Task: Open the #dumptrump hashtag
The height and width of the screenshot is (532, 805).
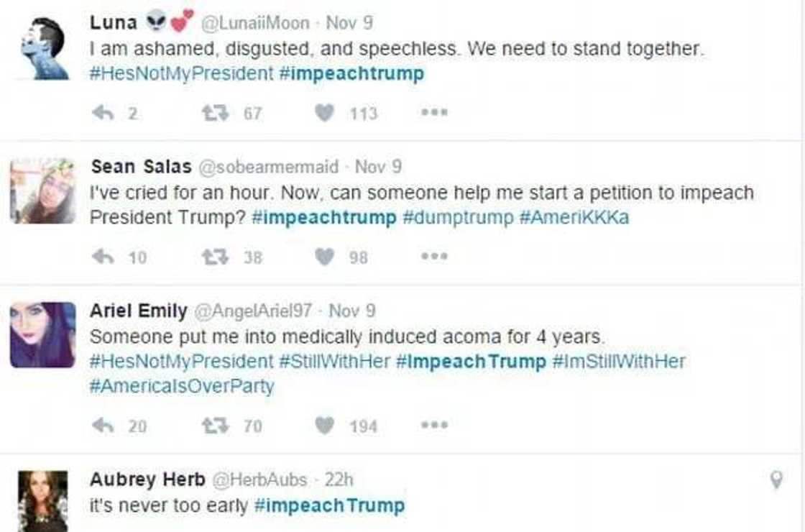Action: click(457, 218)
